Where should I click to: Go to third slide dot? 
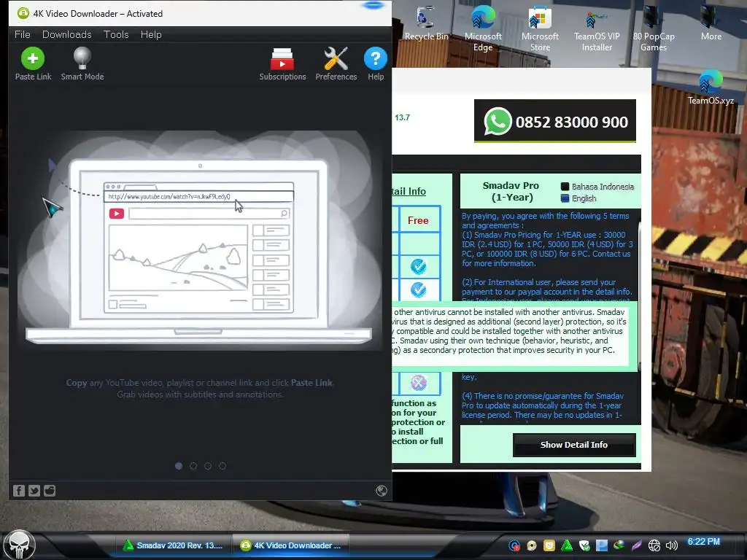[x=208, y=466]
